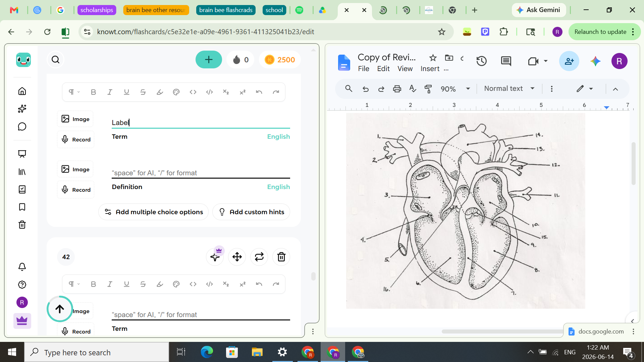Switch to the scholarships tab group

(97, 10)
